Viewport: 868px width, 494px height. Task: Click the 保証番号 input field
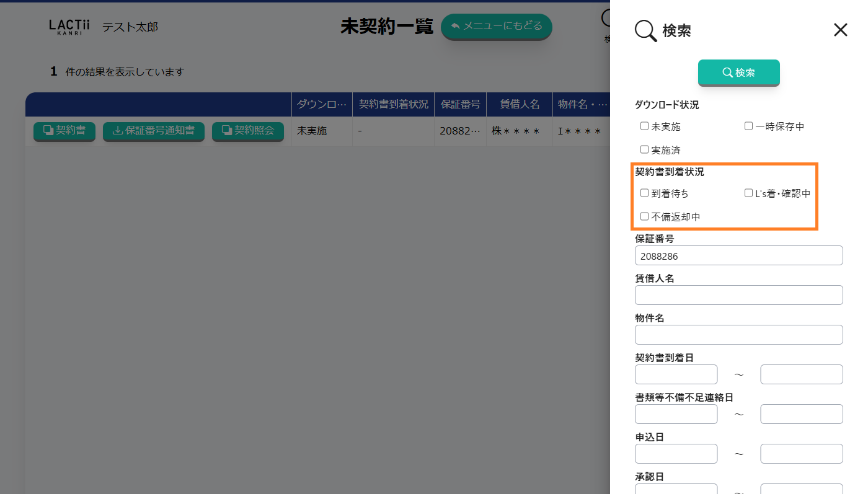pos(738,255)
